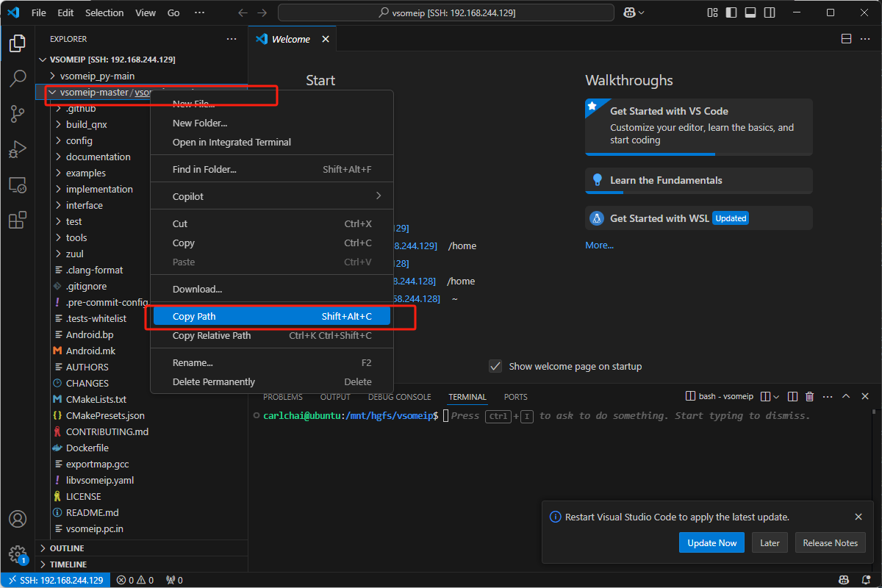Image resolution: width=882 pixels, height=588 pixels.
Task: Switch to the PORTS panel tab
Action: [515, 397]
